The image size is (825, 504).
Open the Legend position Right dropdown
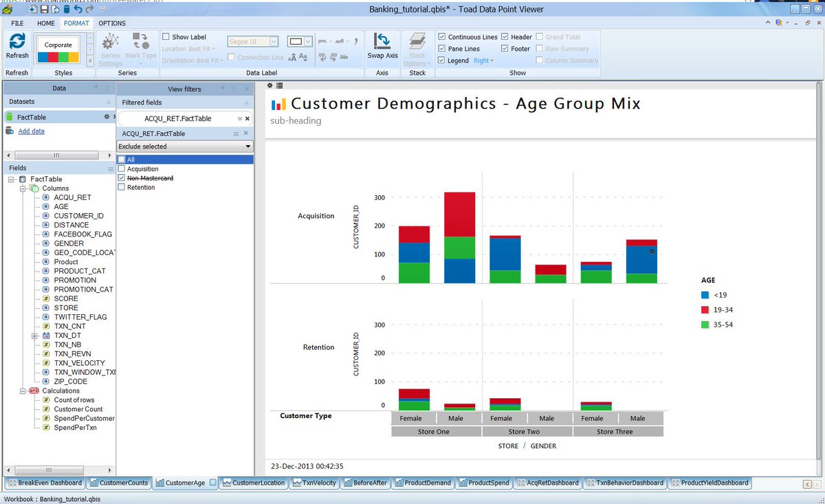pyautogui.click(x=483, y=61)
